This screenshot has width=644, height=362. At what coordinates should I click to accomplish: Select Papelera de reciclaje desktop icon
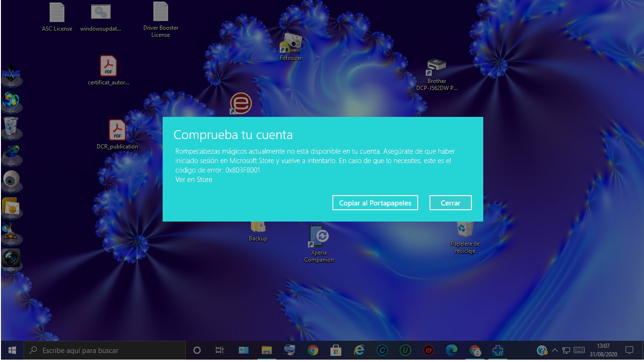click(x=465, y=237)
